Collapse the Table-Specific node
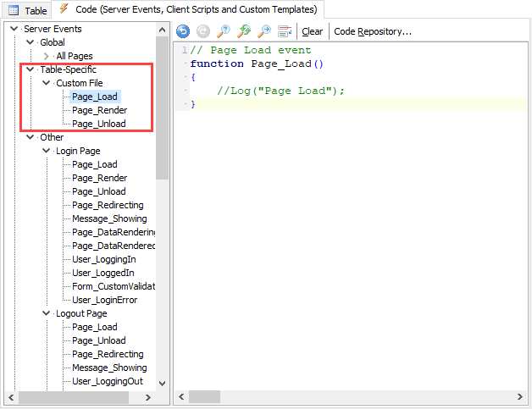The image size is (532, 409). pyautogui.click(x=31, y=69)
